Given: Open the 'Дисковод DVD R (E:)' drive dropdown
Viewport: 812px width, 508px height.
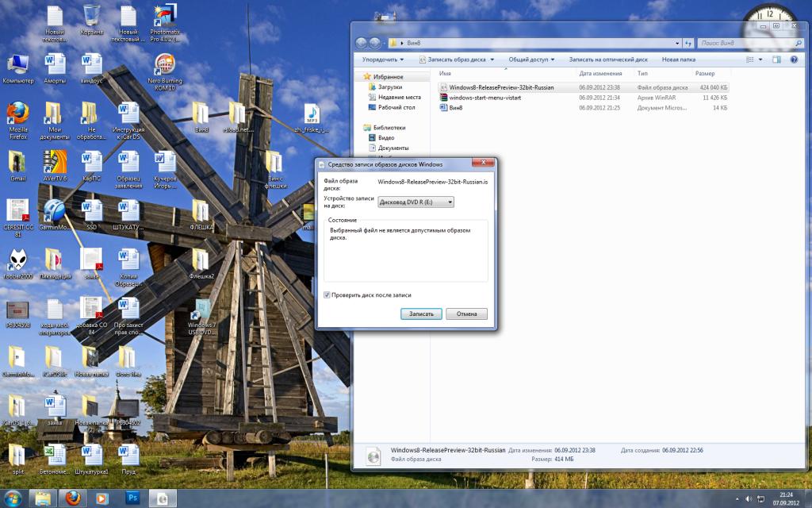Looking at the screenshot, I should 416,202.
